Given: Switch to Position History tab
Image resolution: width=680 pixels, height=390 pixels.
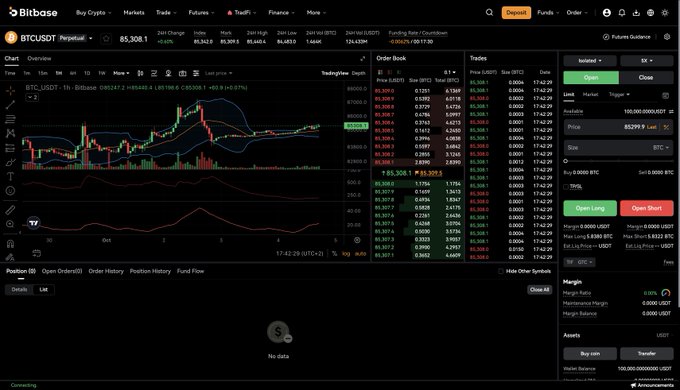Looking at the screenshot, I should (x=150, y=271).
